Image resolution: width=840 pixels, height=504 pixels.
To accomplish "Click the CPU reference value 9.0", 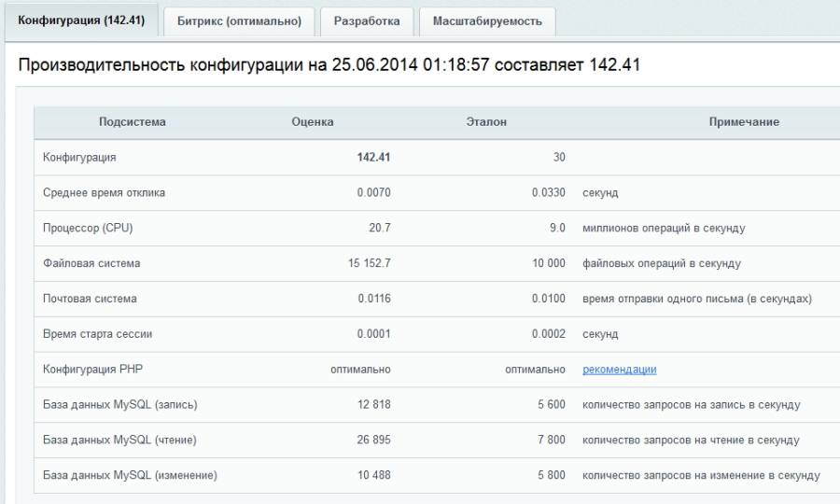I will tap(557, 228).
